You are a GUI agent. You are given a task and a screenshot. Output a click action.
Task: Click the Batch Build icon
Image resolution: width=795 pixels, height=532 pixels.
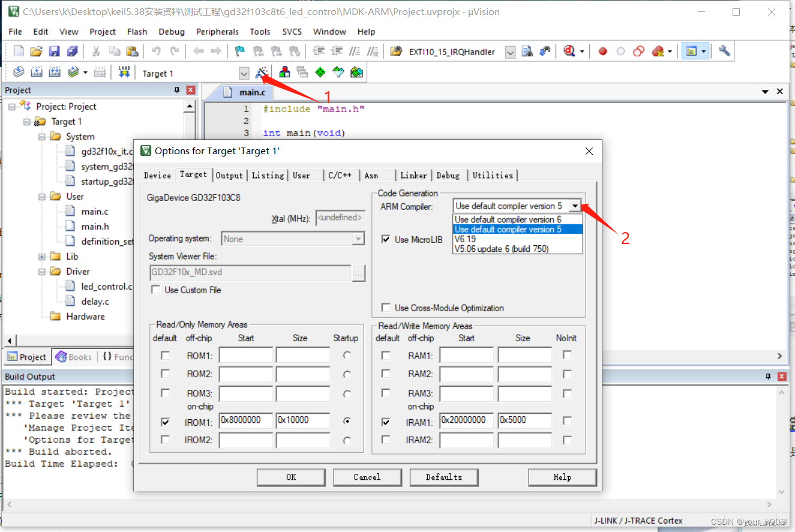(x=73, y=73)
